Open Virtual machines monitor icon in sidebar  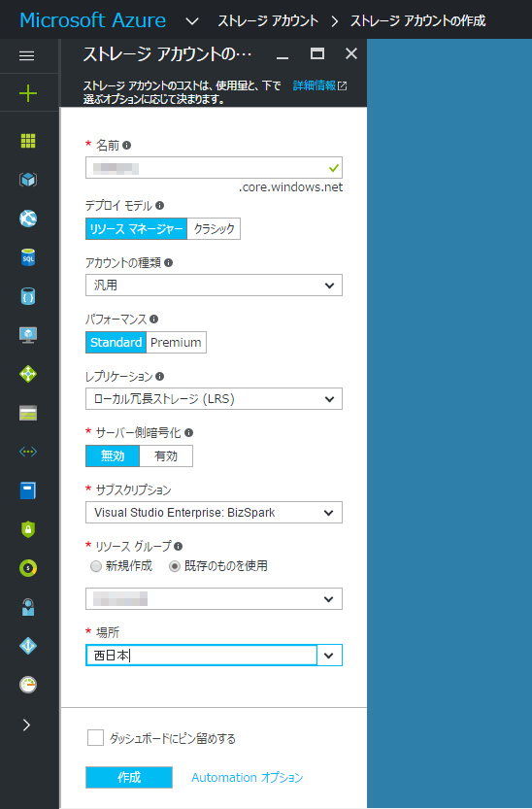28,335
